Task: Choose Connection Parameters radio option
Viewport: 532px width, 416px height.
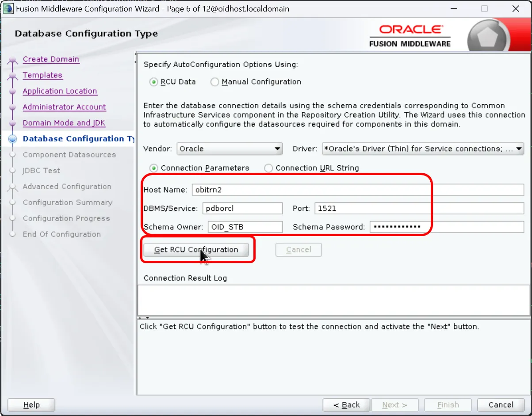Action: click(153, 168)
